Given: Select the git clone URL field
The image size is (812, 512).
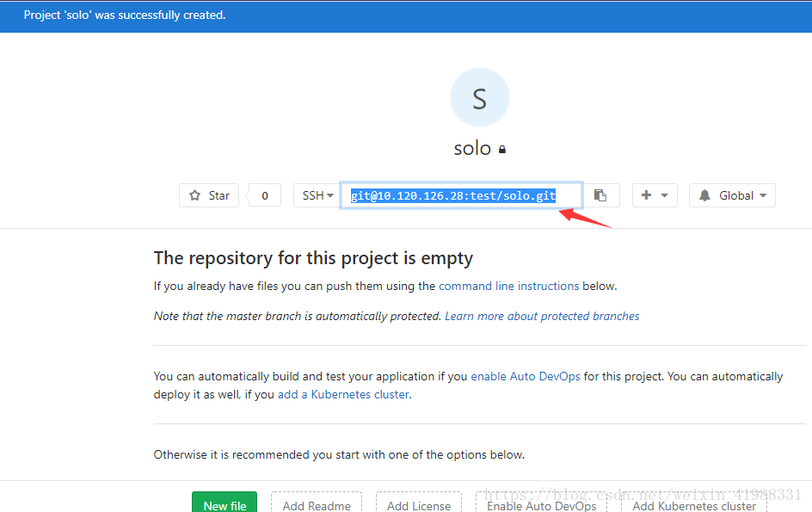Looking at the screenshot, I should (x=461, y=195).
